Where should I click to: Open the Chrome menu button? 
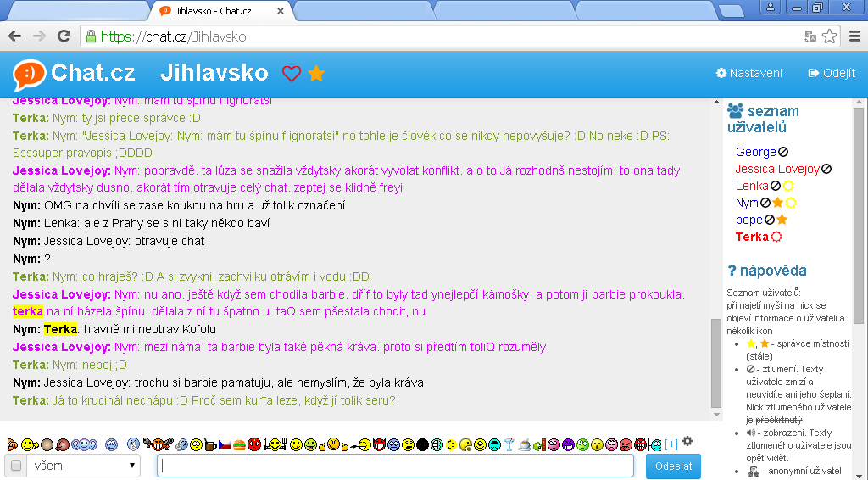[854, 36]
